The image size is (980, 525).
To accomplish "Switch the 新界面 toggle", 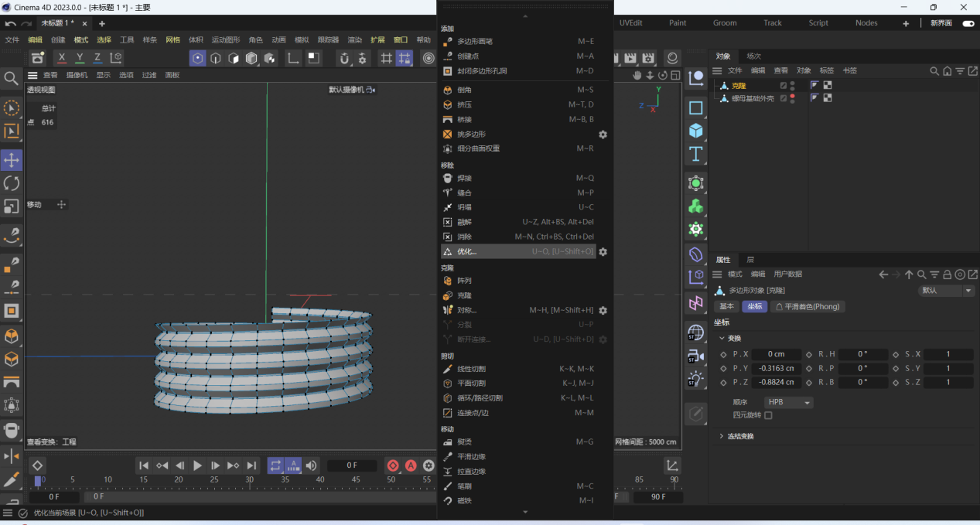I will (968, 23).
